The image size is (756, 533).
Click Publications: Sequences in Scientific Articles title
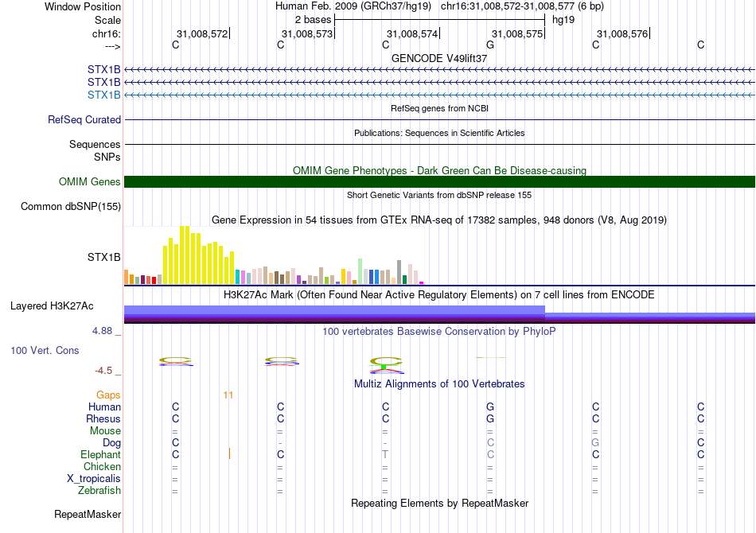(439, 133)
